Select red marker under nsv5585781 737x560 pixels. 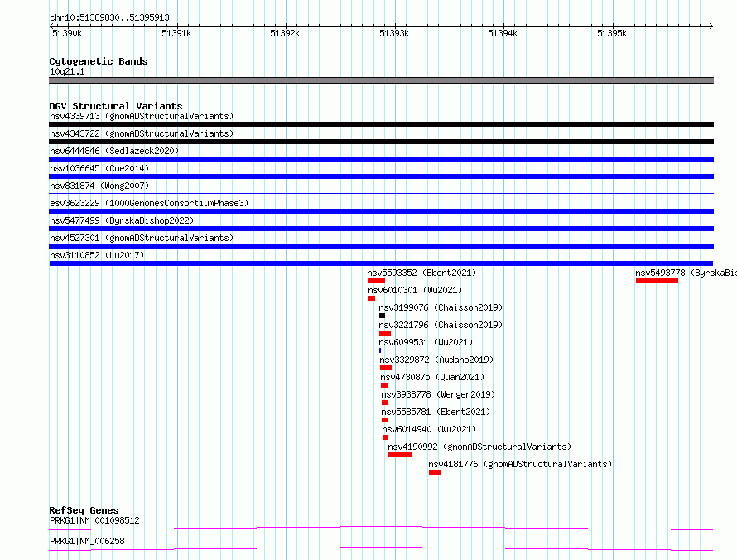[385, 420]
